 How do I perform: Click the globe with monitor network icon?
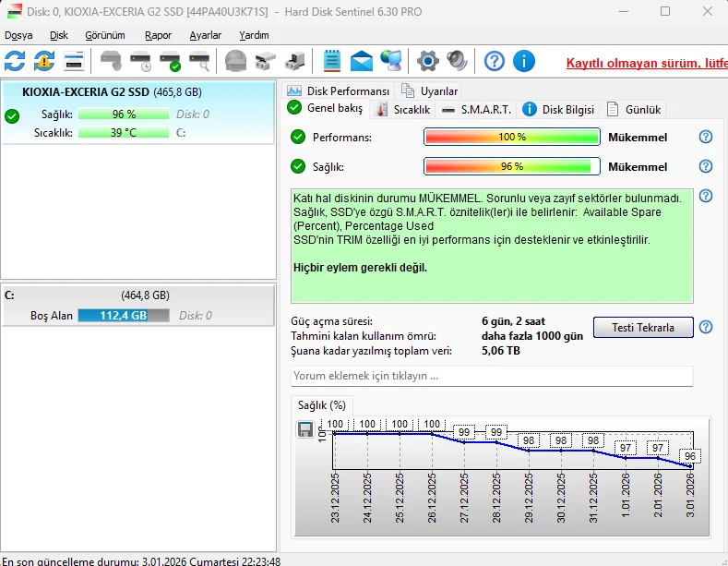point(391,61)
